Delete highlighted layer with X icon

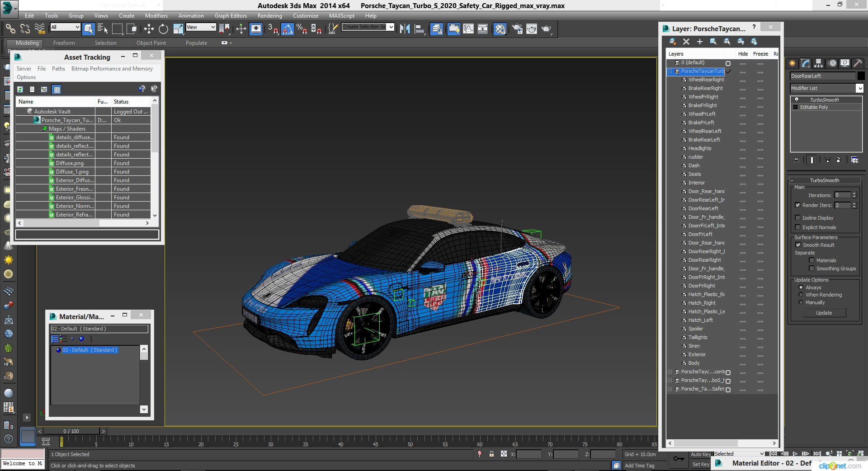coord(686,42)
